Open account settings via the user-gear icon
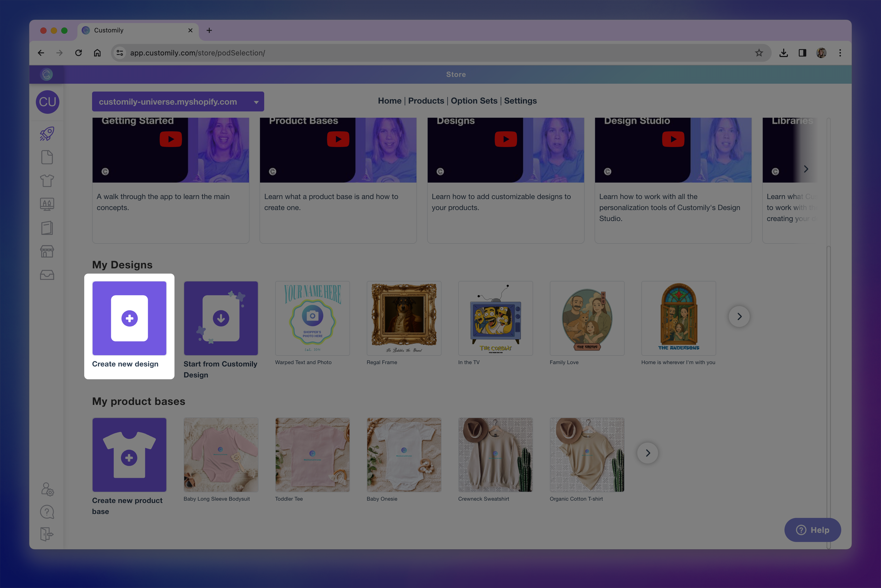The width and height of the screenshot is (881, 588). (47, 490)
